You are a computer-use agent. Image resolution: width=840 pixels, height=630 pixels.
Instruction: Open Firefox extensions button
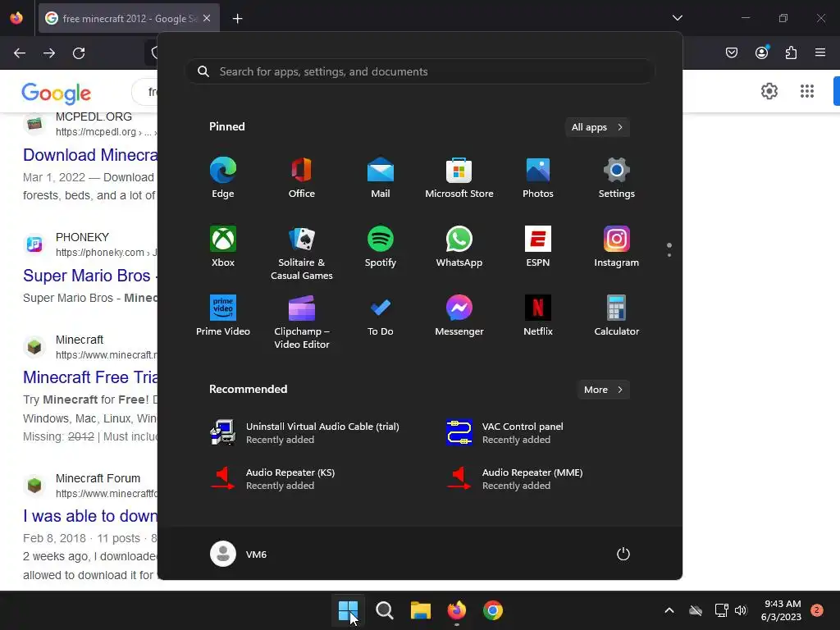click(791, 52)
